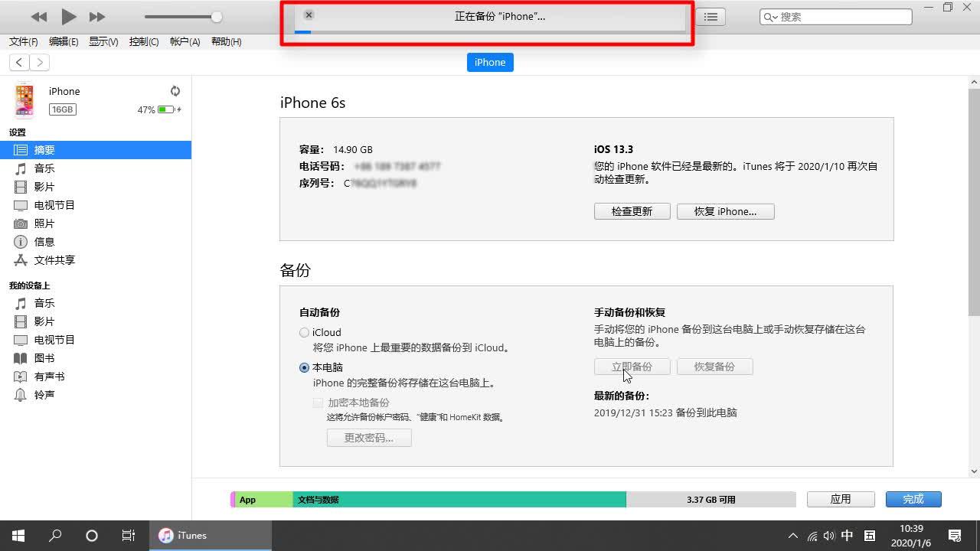Click the 检查更新 button
Viewport: 980px width, 551px height.
(x=632, y=211)
